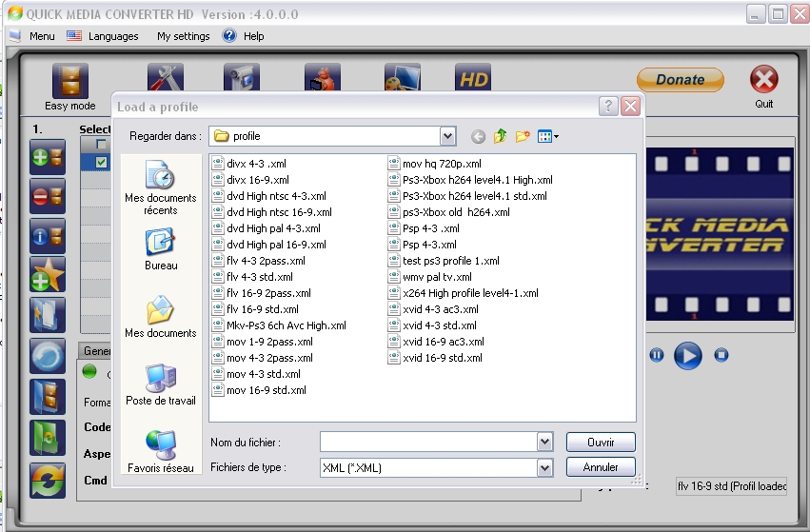Click the round blue refresh arrow icon
The image size is (810, 532).
pyautogui.click(x=48, y=356)
